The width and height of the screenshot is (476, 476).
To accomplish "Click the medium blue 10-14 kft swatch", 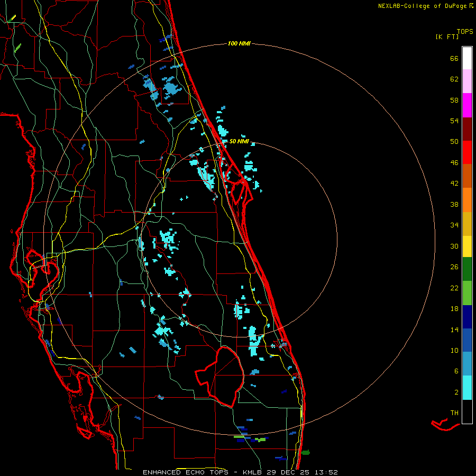I will coord(467,340).
